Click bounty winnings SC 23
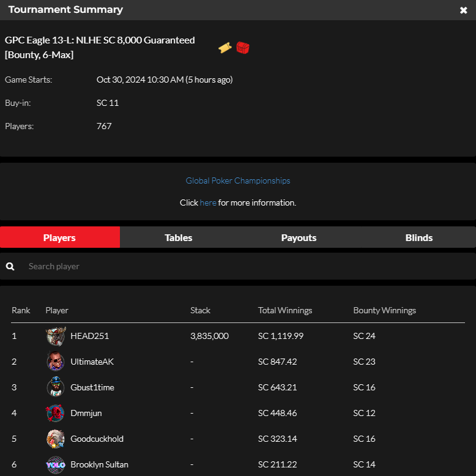The image size is (476, 476). tap(364, 362)
